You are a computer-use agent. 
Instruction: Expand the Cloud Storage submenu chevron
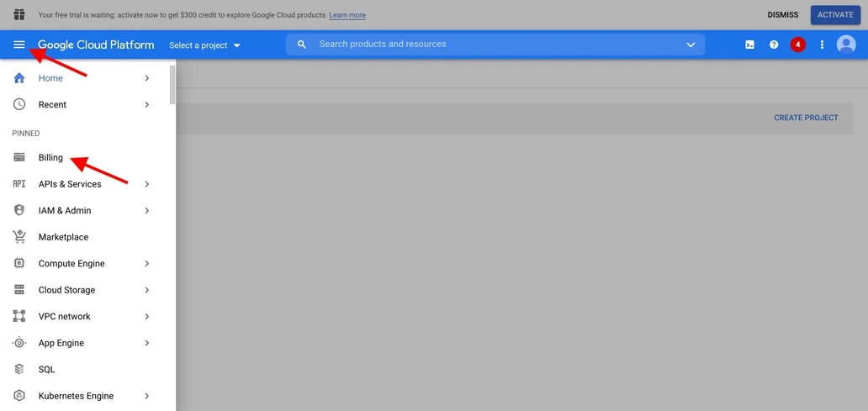tap(146, 290)
